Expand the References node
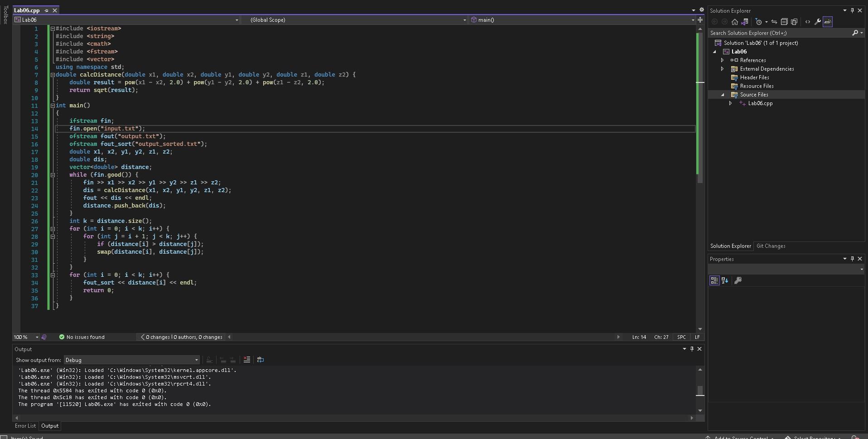The width and height of the screenshot is (868, 439). coord(723,60)
